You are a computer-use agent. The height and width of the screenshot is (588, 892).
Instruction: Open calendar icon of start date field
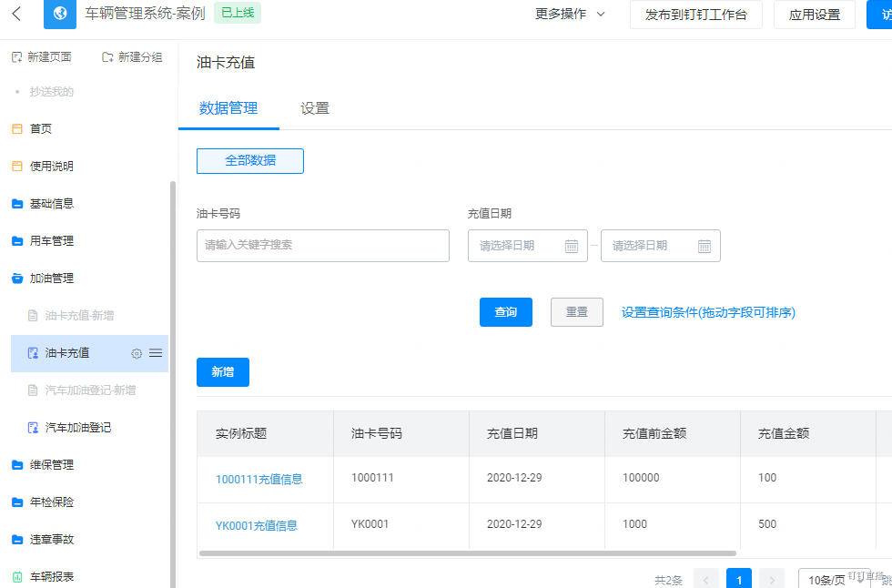tap(572, 247)
